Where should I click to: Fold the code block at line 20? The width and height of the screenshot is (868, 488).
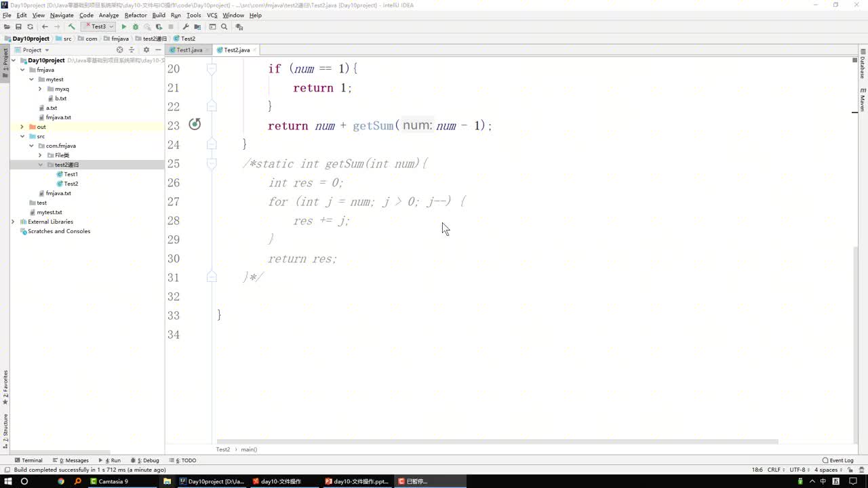click(212, 68)
